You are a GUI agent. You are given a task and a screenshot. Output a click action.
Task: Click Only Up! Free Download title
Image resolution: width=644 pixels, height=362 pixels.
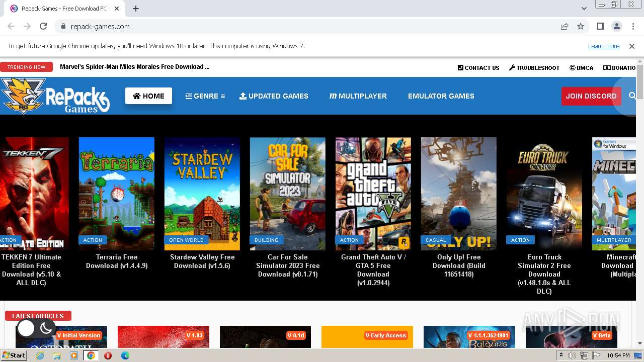tap(459, 265)
